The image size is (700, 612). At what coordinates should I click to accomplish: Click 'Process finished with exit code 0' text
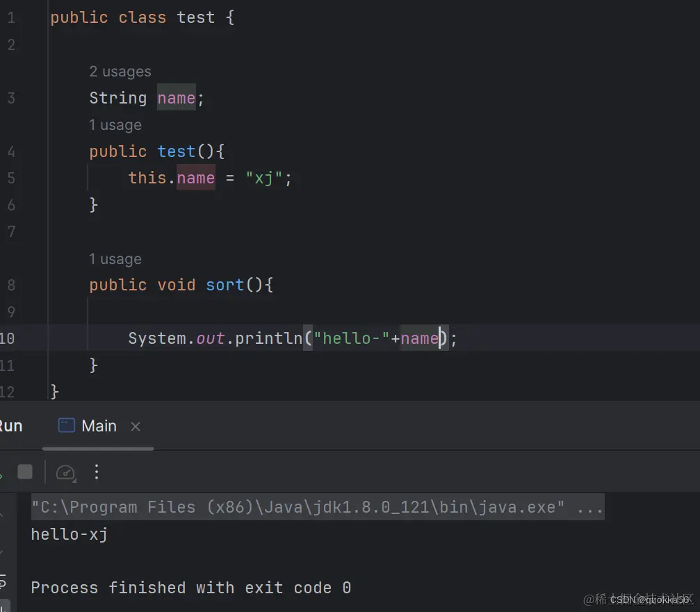pyautogui.click(x=191, y=588)
